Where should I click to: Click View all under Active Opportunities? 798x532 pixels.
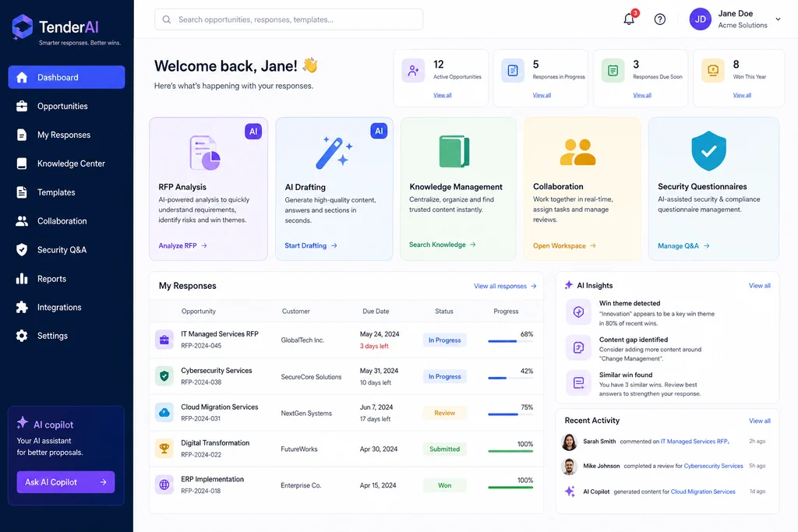[443, 95]
